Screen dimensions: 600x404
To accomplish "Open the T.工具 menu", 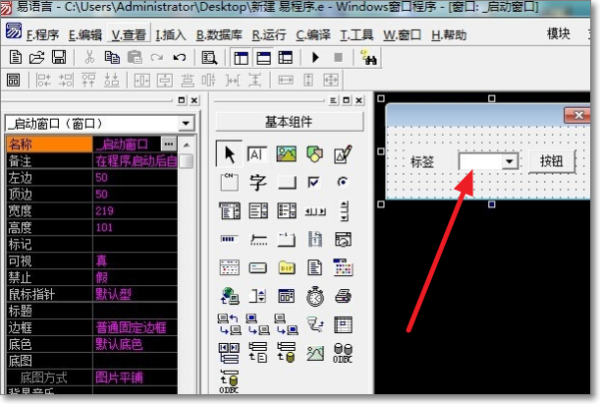I will (357, 35).
